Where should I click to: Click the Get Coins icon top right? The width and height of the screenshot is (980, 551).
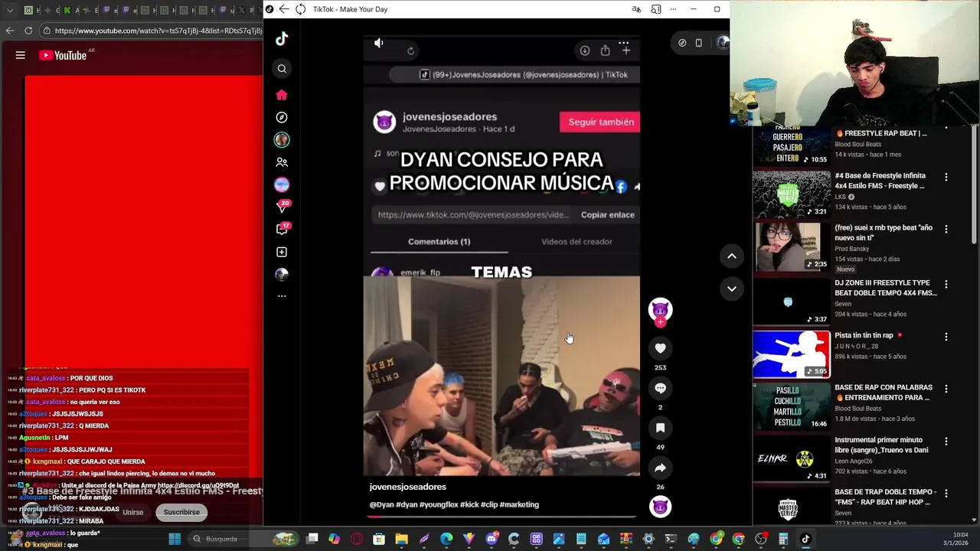682,43
